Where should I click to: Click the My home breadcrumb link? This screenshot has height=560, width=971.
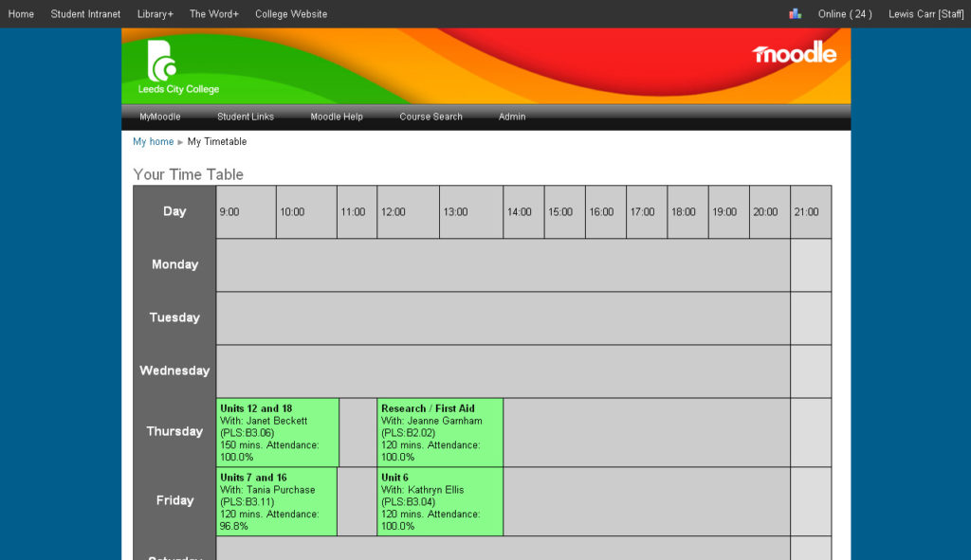coord(153,141)
